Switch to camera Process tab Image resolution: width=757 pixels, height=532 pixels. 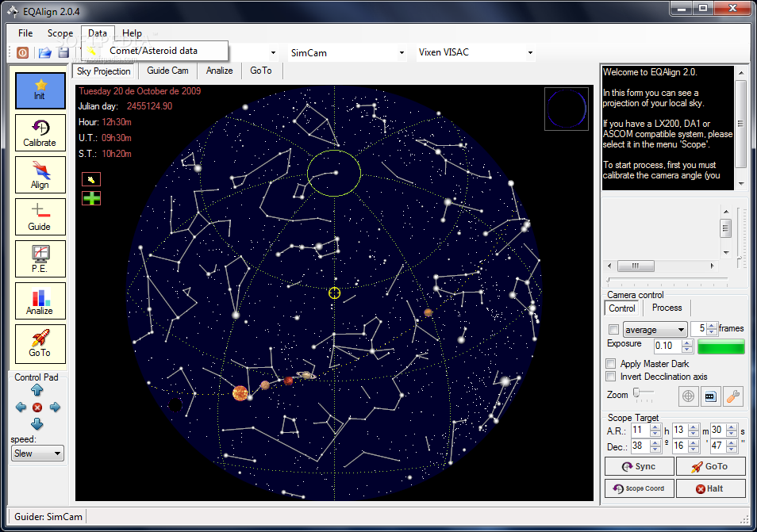point(667,308)
